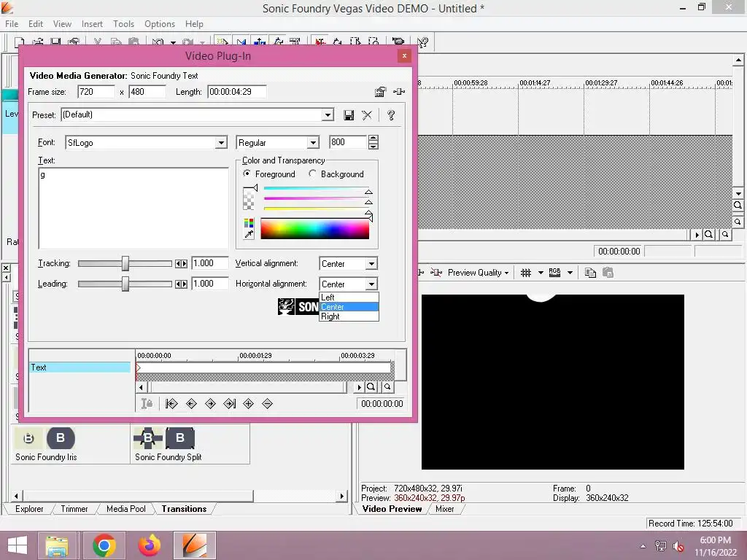Click the Leading slider handle
Screen dimensions: 747x560
[x=125, y=284]
